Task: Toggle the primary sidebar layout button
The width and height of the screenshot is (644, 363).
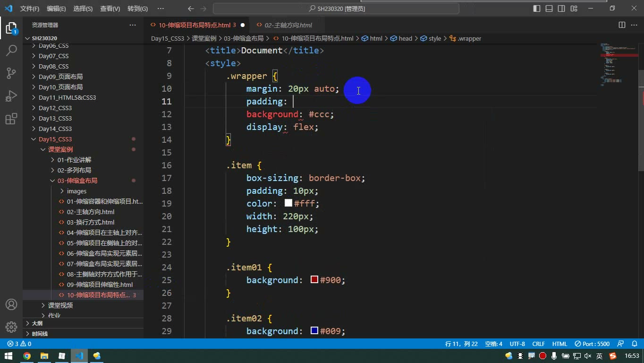Action: click(537, 9)
